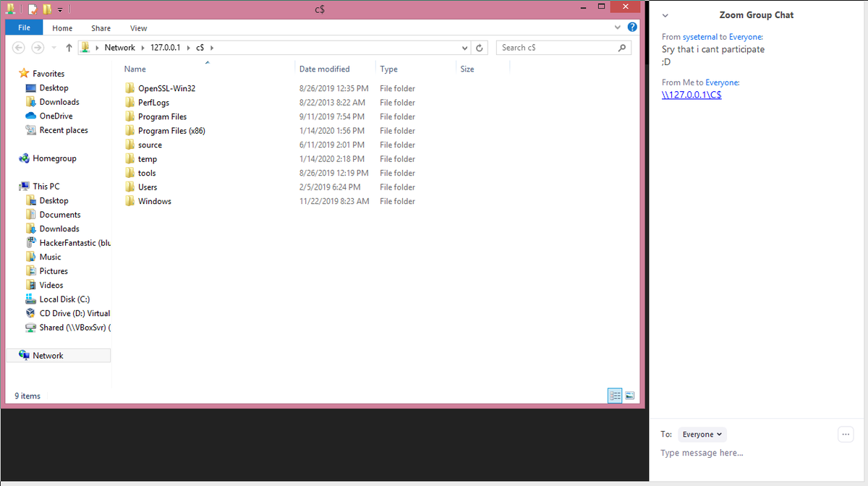Click Properties icon in quick access toolbar
This screenshot has width=868, height=486.
click(x=33, y=9)
